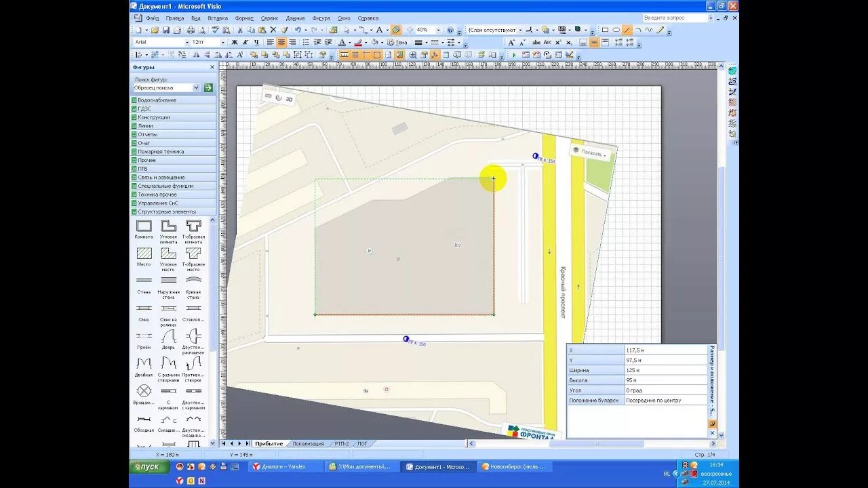The height and width of the screenshot is (488, 868).
Task: Open the Пожарная техника stencil
Action: point(174,151)
